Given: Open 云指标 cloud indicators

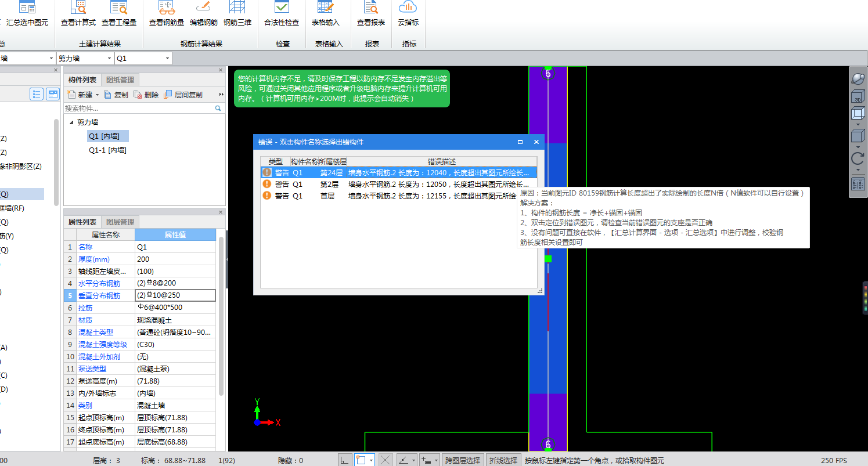Looking at the screenshot, I should 408,15.
